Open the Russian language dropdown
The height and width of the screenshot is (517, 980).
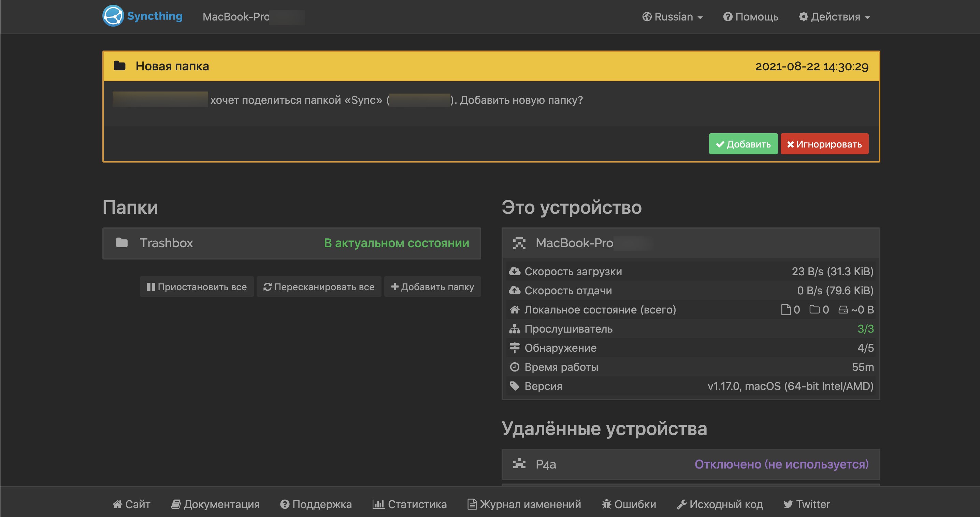click(x=672, y=17)
